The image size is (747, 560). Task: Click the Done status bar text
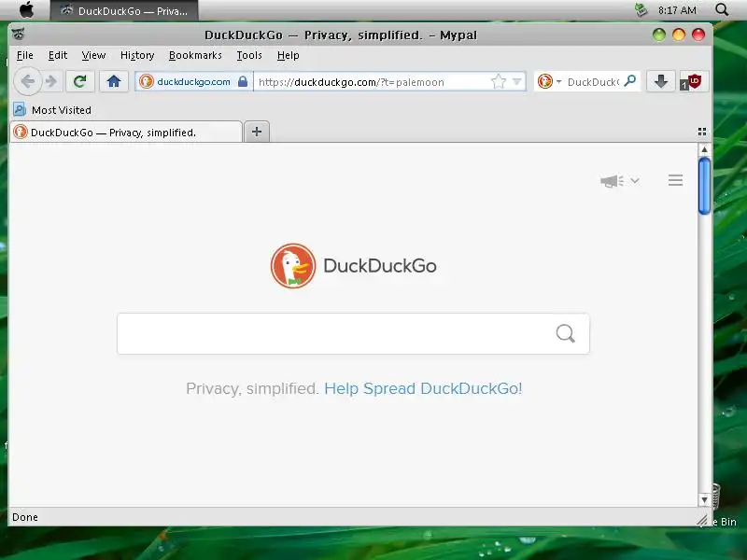coord(25,517)
